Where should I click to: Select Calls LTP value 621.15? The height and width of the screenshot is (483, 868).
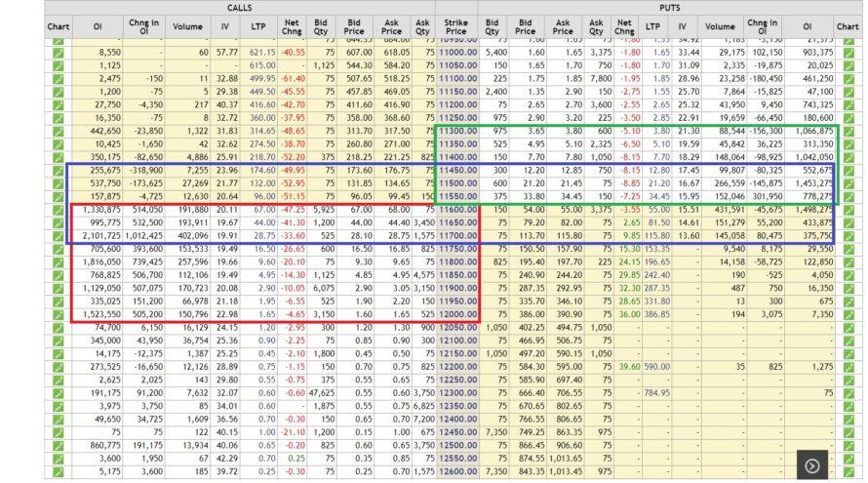(x=262, y=53)
